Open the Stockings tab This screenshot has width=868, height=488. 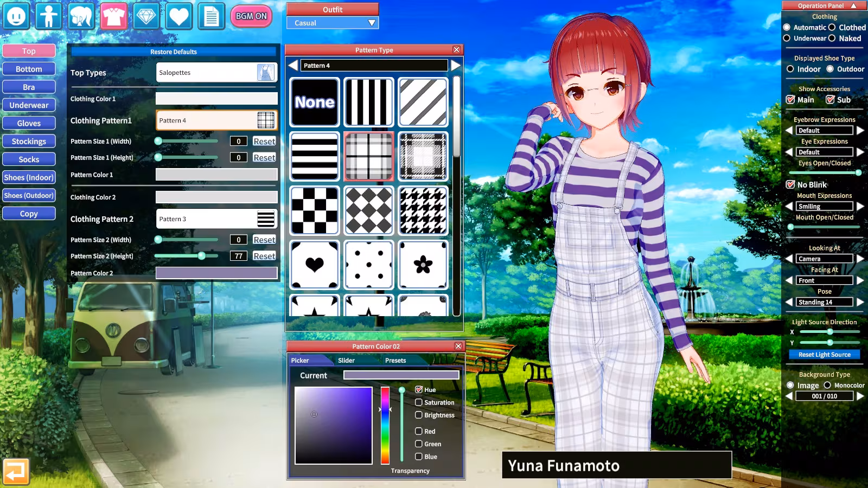(29, 141)
